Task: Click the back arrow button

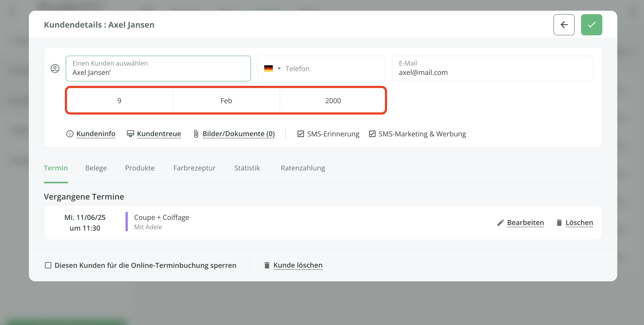Action: pos(564,25)
